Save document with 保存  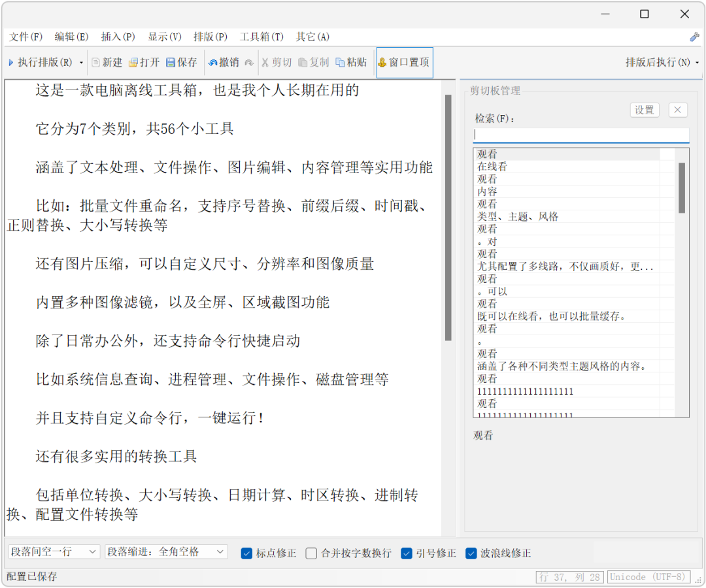[182, 63]
